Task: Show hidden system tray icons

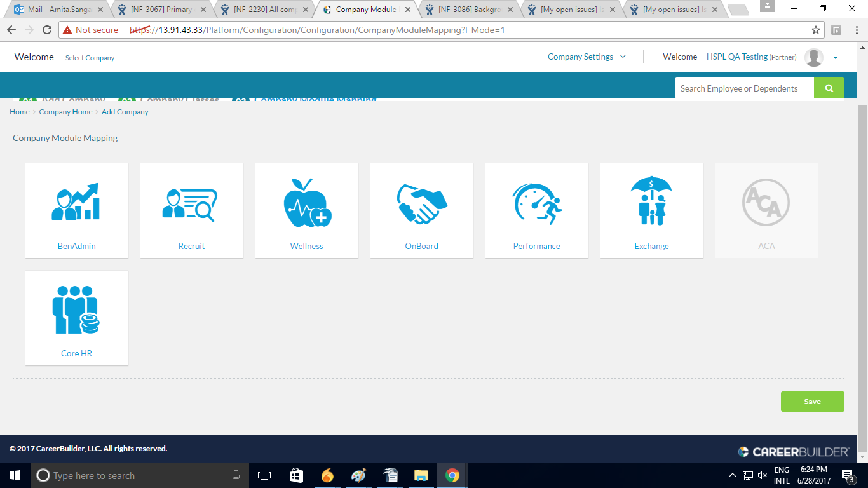Action: point(733,475)
